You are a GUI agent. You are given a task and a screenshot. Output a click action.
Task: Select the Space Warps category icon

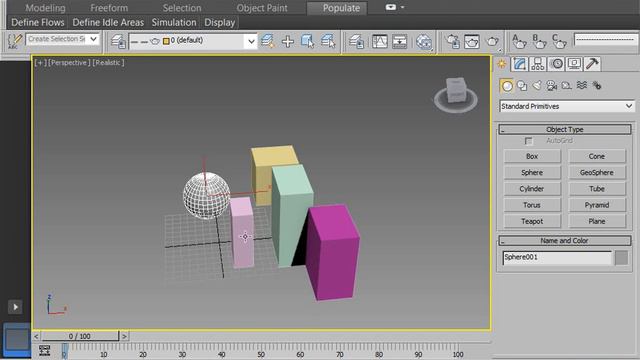click(582, 85)
